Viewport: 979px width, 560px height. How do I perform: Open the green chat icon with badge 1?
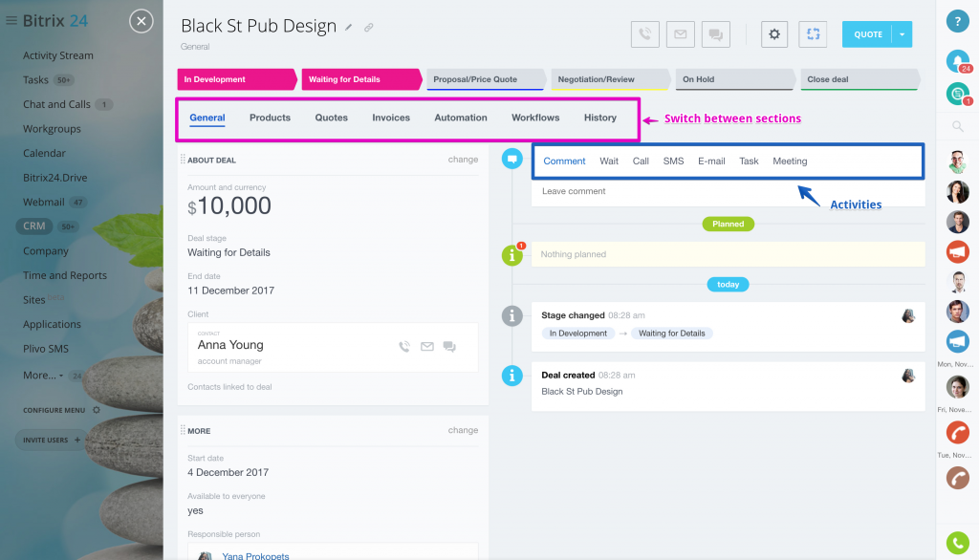tap(958, 94)
